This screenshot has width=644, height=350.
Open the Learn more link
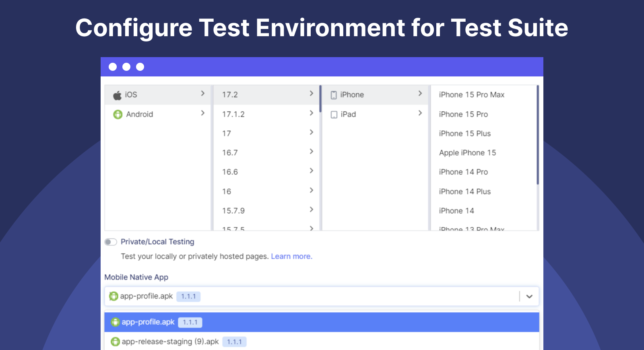(291, 256)
